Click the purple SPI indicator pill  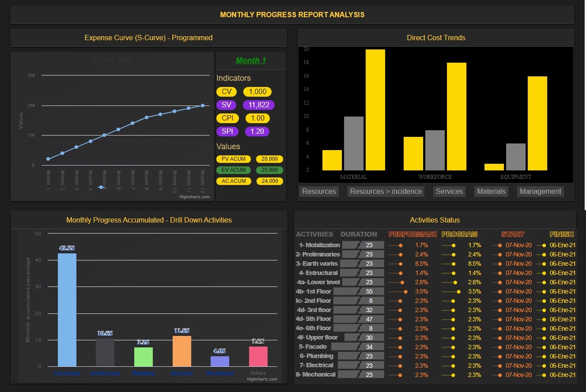227,131
